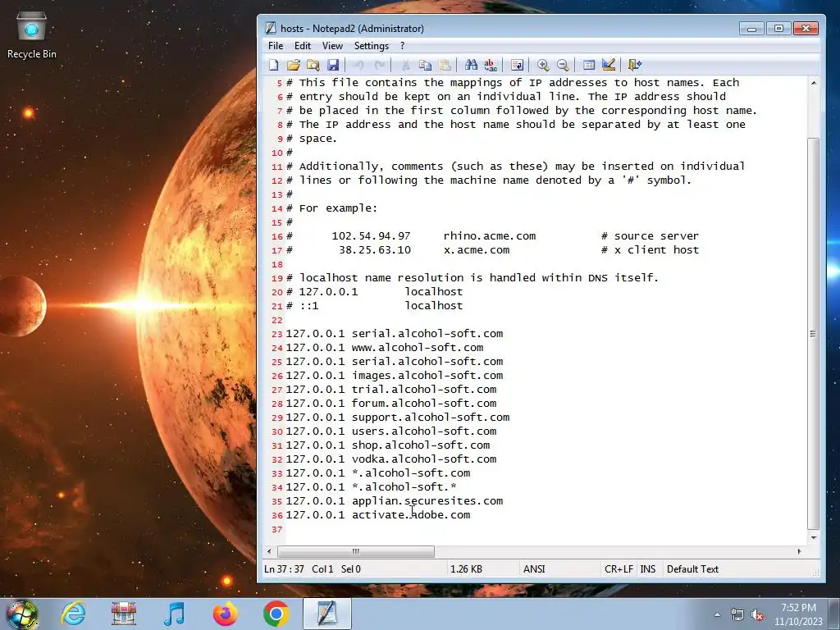
Task: Open Replace with the ab-ac icon
Action: [x=491, y=66]
